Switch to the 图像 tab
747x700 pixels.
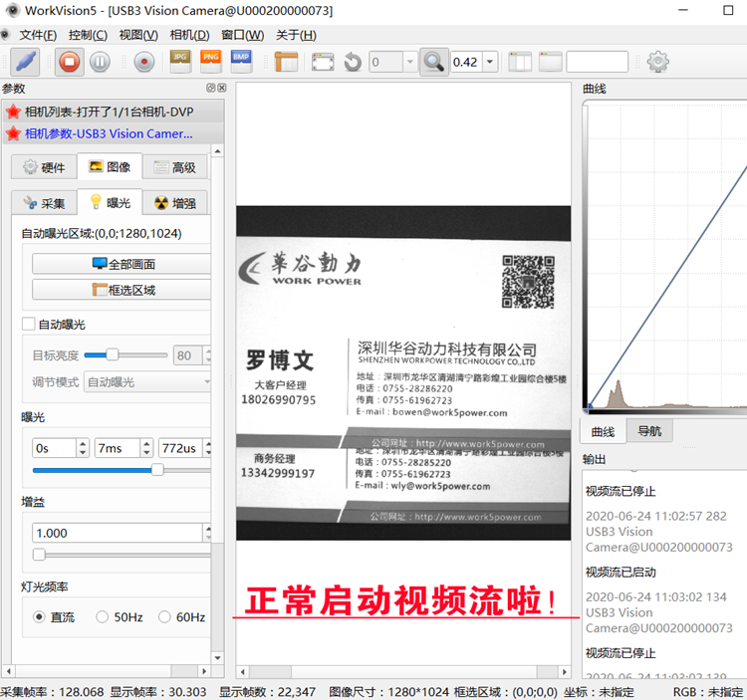[x=110, y=166]
